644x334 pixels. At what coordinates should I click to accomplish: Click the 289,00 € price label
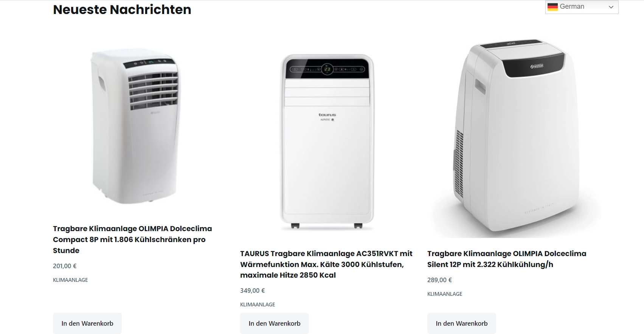click(x=439, y=280)
